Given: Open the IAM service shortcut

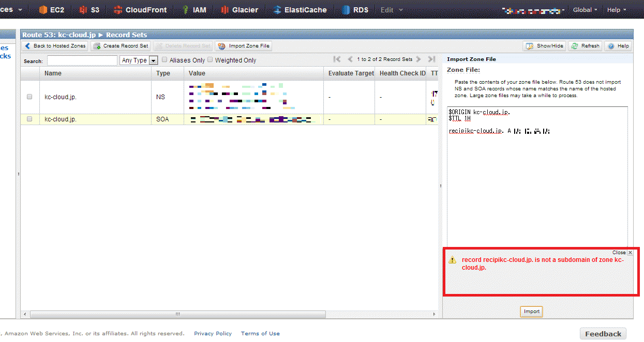Looking at the screenshot, I should point(194,9).
